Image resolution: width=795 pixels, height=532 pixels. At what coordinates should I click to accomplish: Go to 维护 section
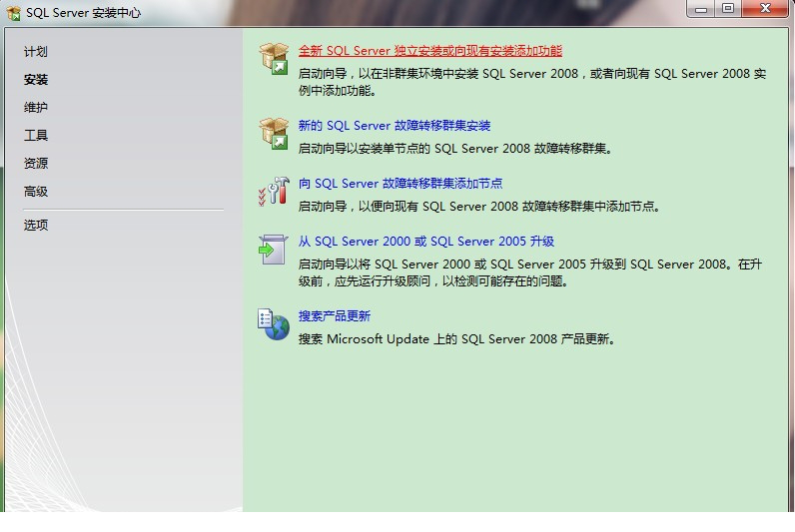[x=36, y=108]
